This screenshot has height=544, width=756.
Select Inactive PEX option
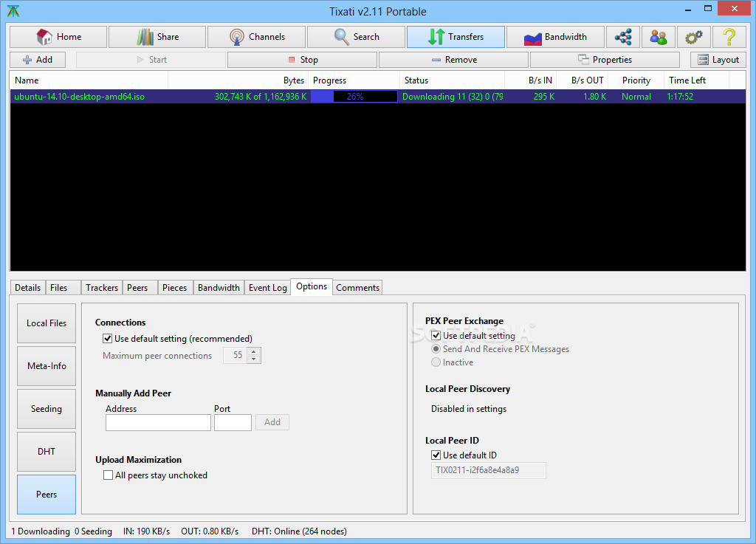click(x=436, y=362)
